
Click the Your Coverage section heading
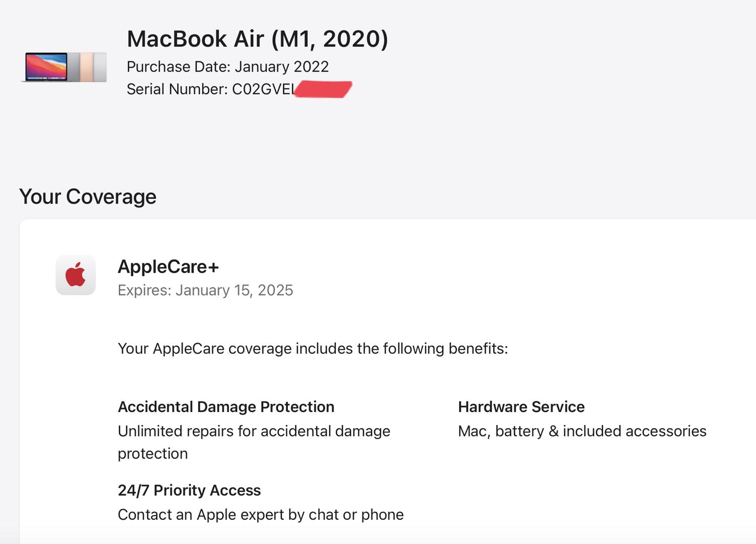pyautogui.click(x=88, y=196)
